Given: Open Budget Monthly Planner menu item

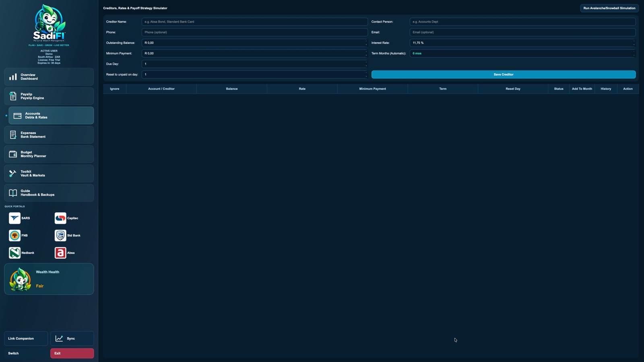Looking at the screenshot, I should pos(49,154).
